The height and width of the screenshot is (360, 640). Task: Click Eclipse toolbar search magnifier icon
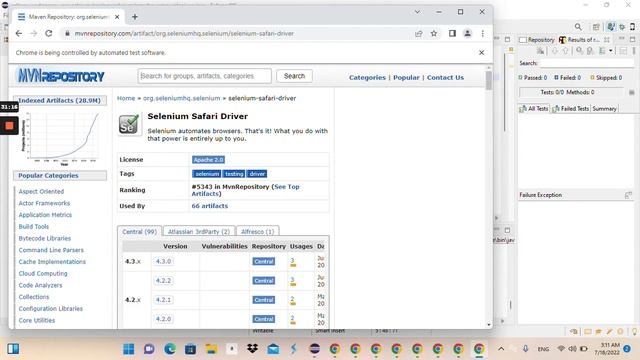(x=578, y=27)
